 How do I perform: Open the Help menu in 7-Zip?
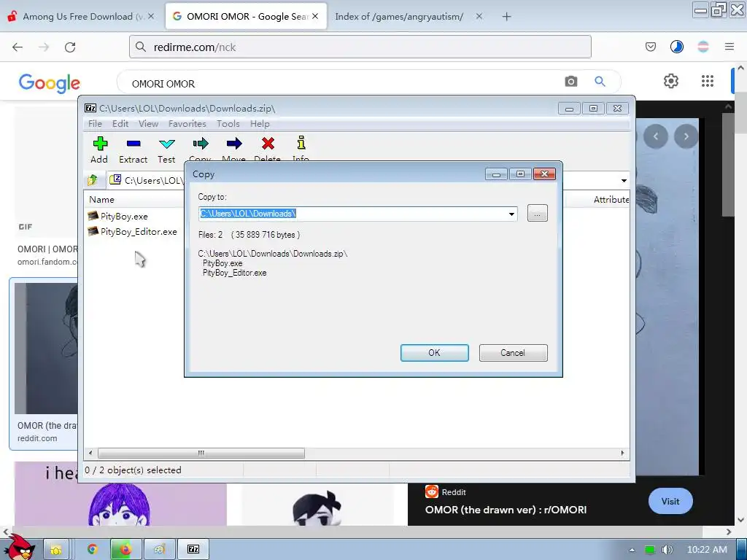pyautogui.click(x=260, y=124)
